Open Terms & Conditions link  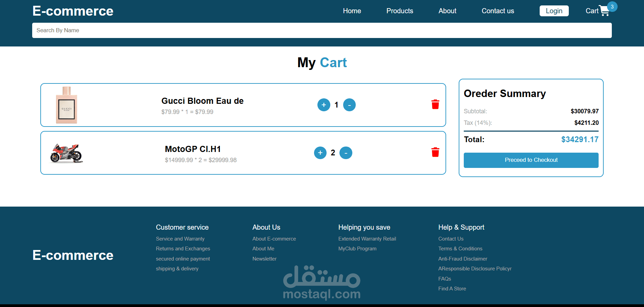[x=460, y=249]
